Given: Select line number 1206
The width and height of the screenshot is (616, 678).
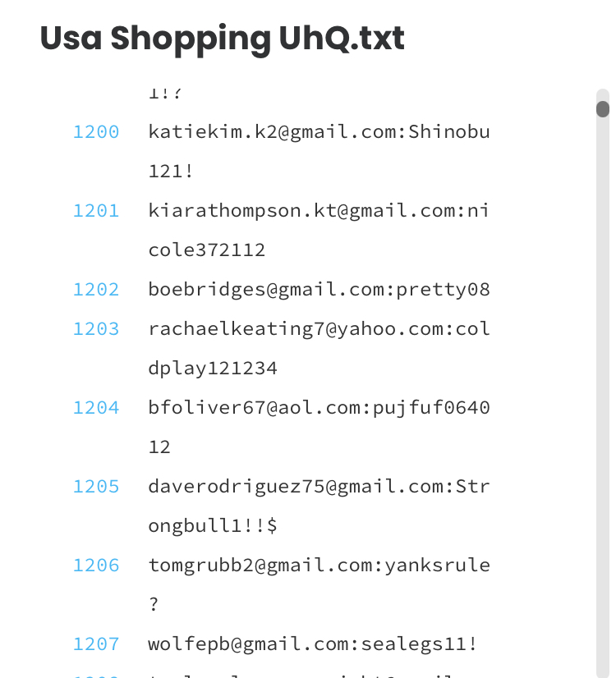Looking at the screenshot, I should tap(96, 566).
